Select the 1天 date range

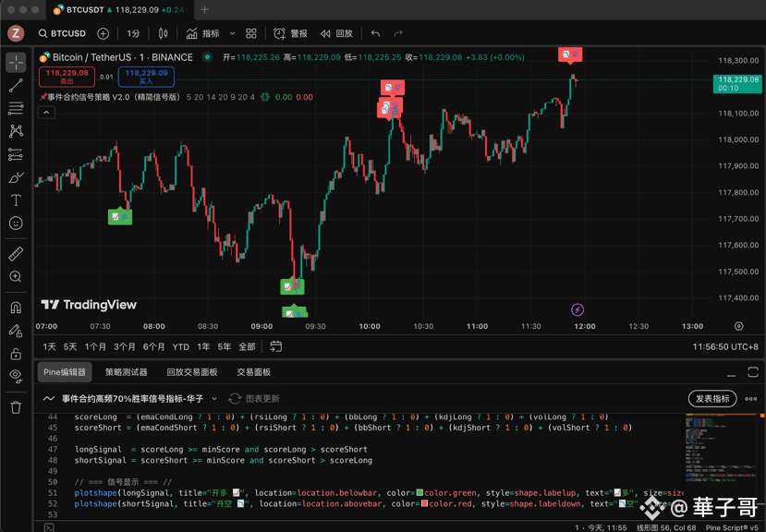click(x=49, y=347)
